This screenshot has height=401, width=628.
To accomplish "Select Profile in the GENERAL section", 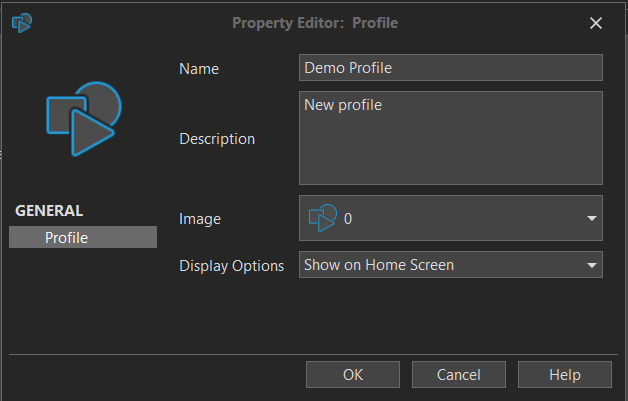I will 83,237.
